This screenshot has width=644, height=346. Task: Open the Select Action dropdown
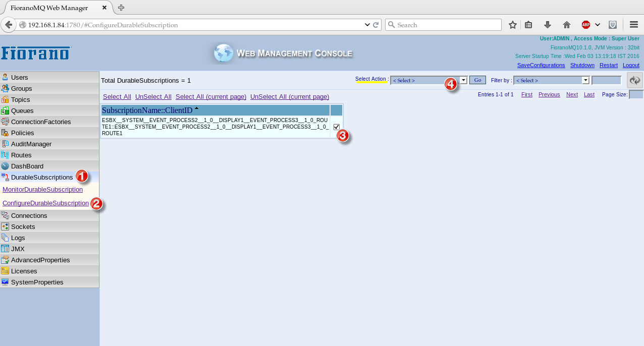pyautogui.click(x=429, y=80)
